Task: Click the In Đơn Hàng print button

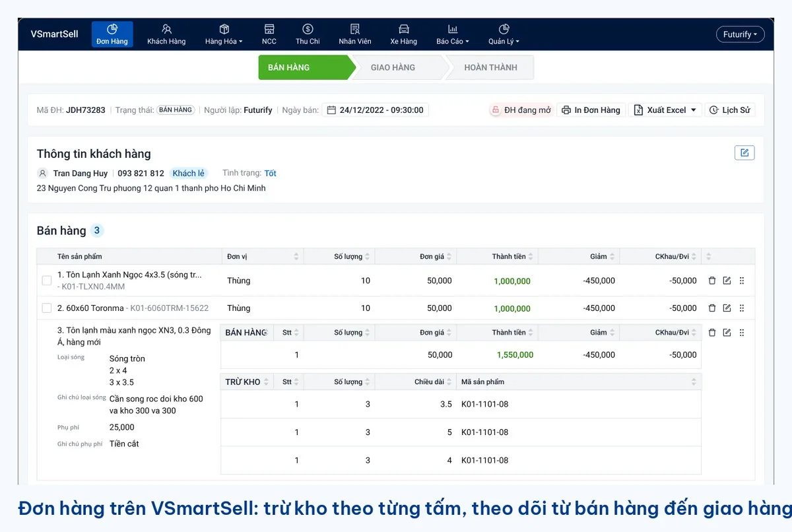Action: click(591, 110)
